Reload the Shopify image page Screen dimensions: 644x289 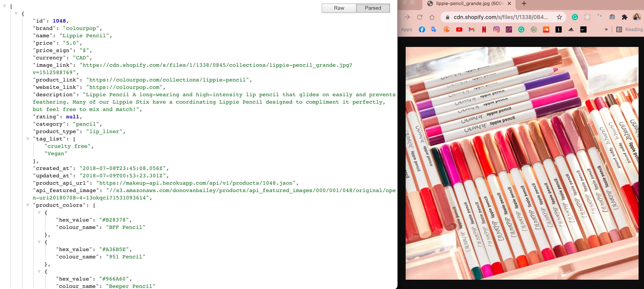pyautogui.click(x=420, y=17)
